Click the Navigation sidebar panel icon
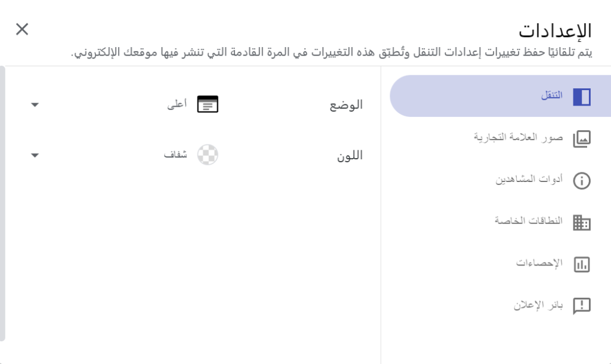This screenshot has width=611, height=364. (582, 97)
